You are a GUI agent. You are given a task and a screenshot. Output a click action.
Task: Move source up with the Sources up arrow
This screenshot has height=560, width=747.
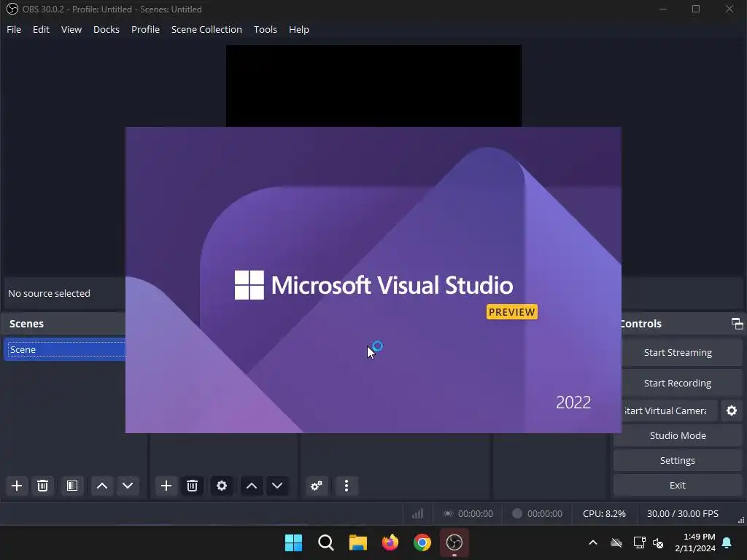252,486
